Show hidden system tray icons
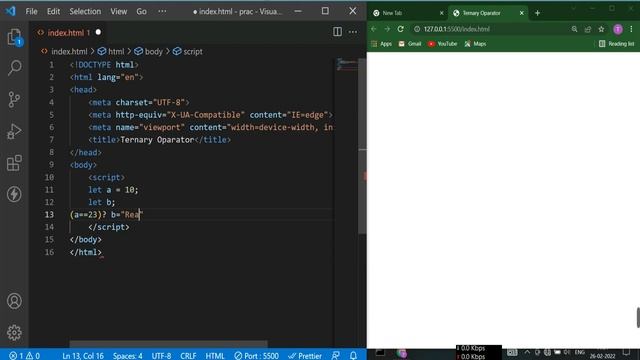 point(527,352)
